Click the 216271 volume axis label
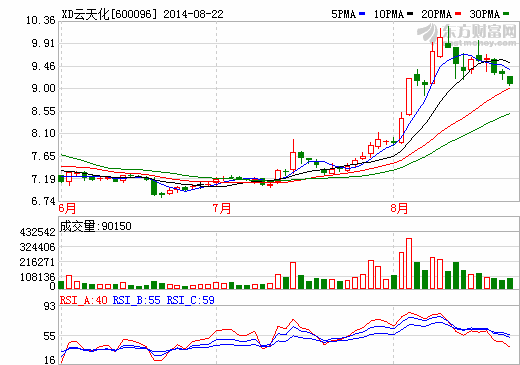 click(37, 262)
